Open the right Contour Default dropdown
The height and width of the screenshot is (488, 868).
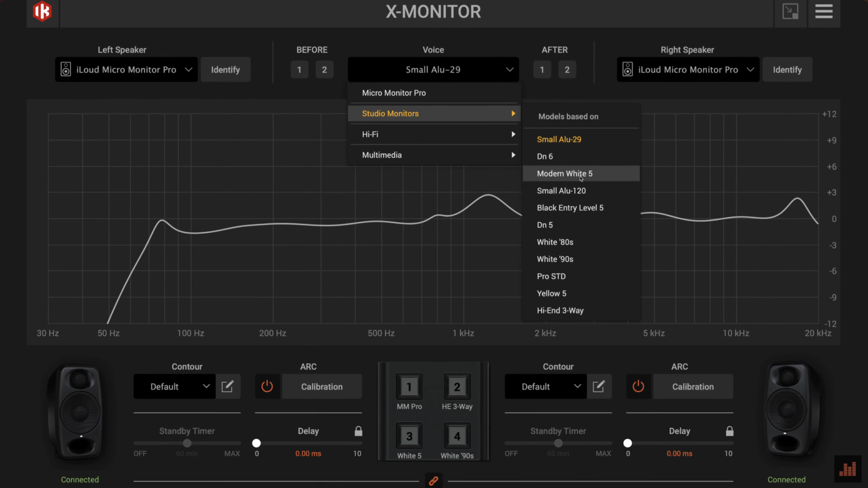click(546, 386)
